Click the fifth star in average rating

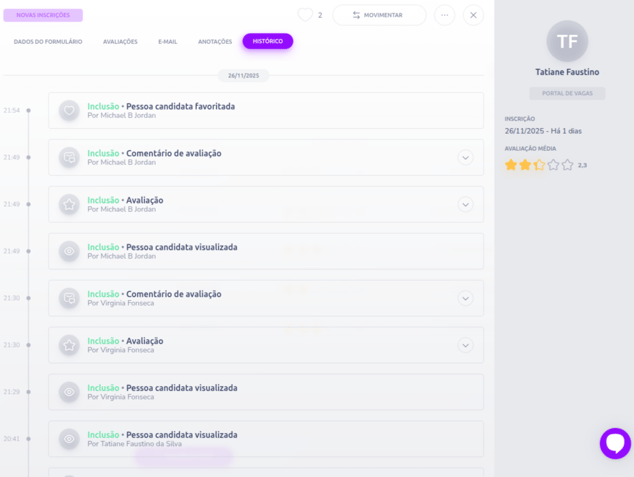[x=568, y=165]
